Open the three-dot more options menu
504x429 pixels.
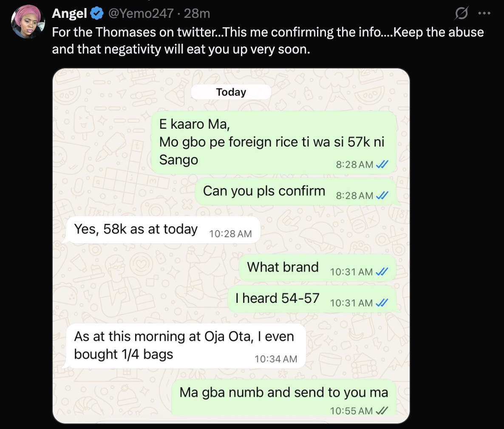(484, 14)
